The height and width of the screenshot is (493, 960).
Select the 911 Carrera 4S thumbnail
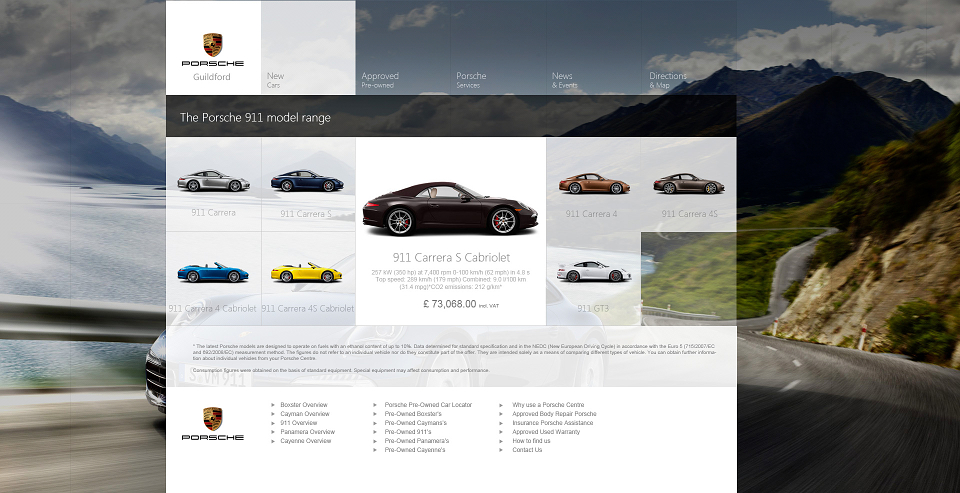[689, 184]
